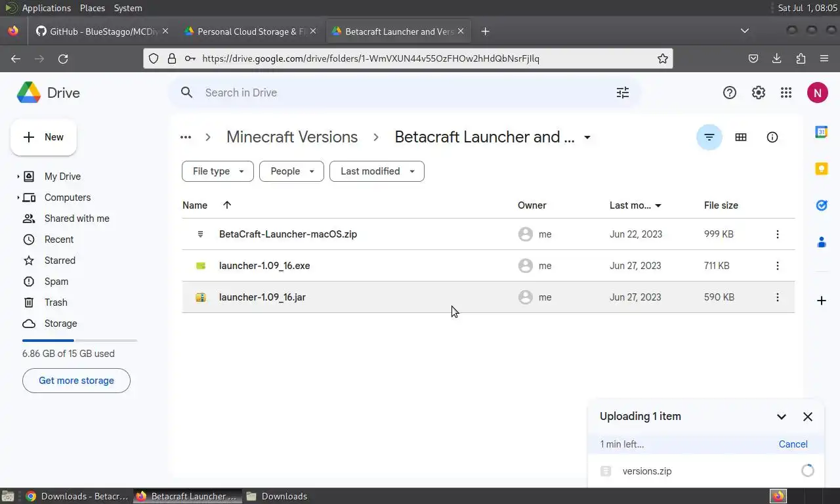Image resolution: width=840 pixels, height=504 pixels.
Task: Show hidden breadcrumb folders ellipsis
Action: click(186, 137)
